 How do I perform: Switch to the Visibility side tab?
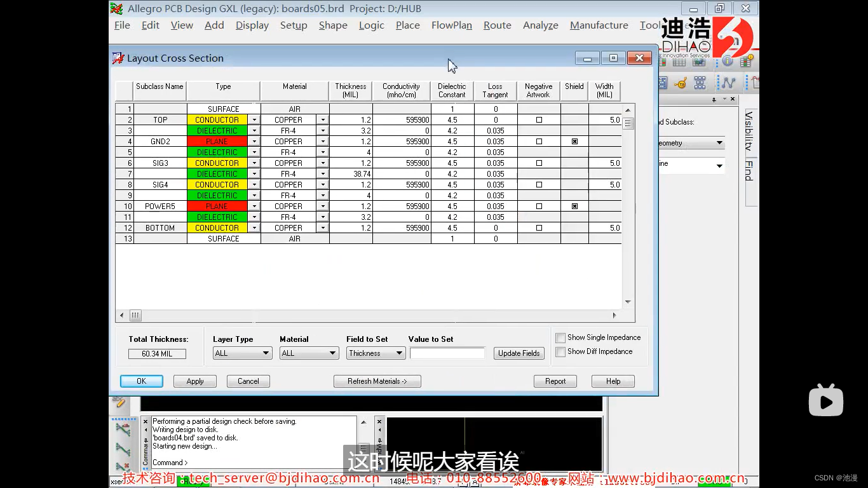coord(749,132)
